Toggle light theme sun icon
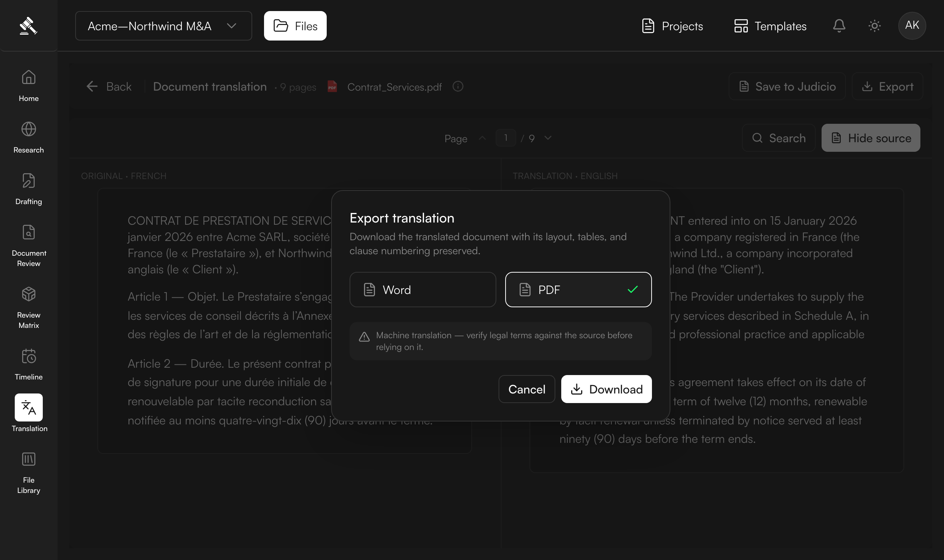Screen dimensions: 944x560 click(875, 26)
